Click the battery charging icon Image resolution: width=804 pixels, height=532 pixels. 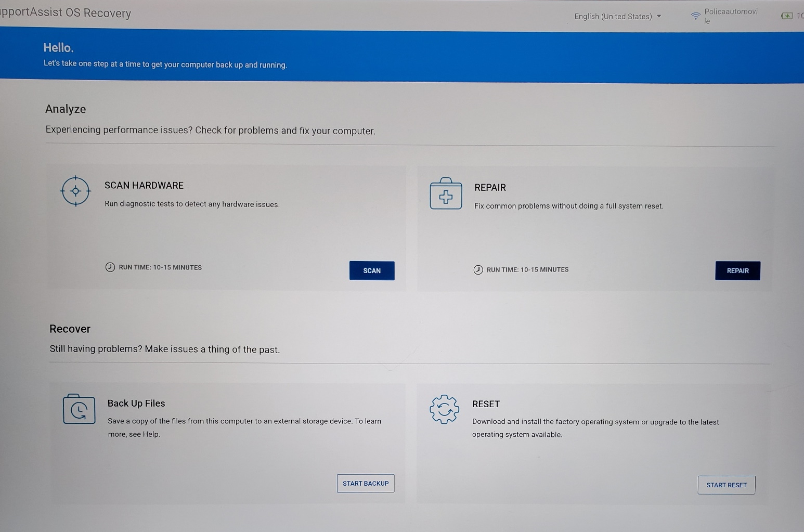pyautogui.click(x=787, y=16)
